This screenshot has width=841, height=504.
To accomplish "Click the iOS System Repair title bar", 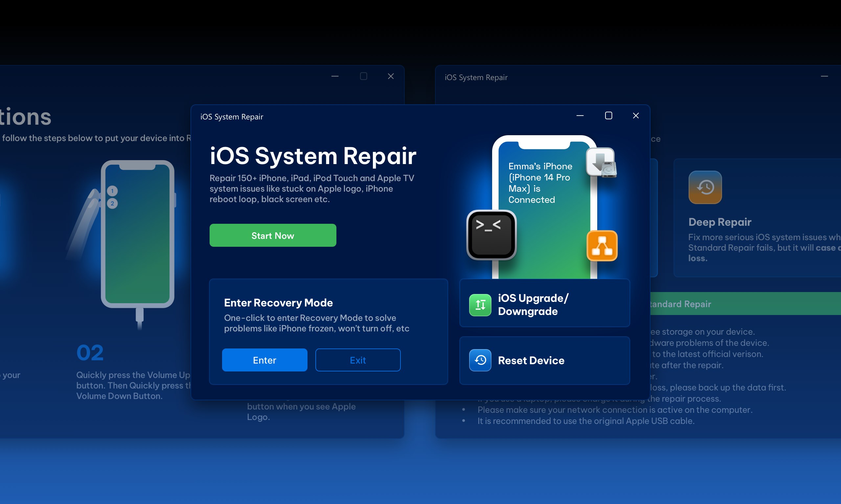I will [232, 116].
